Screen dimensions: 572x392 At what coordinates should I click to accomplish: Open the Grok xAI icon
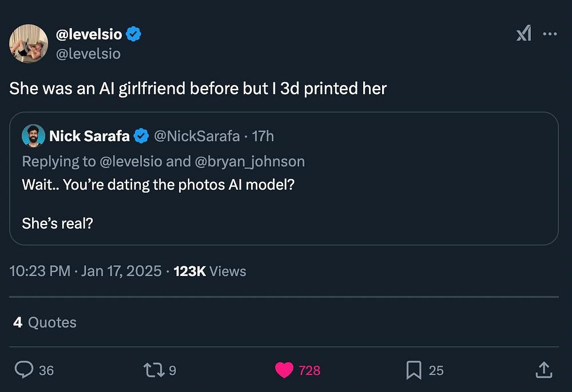[523, 34]
